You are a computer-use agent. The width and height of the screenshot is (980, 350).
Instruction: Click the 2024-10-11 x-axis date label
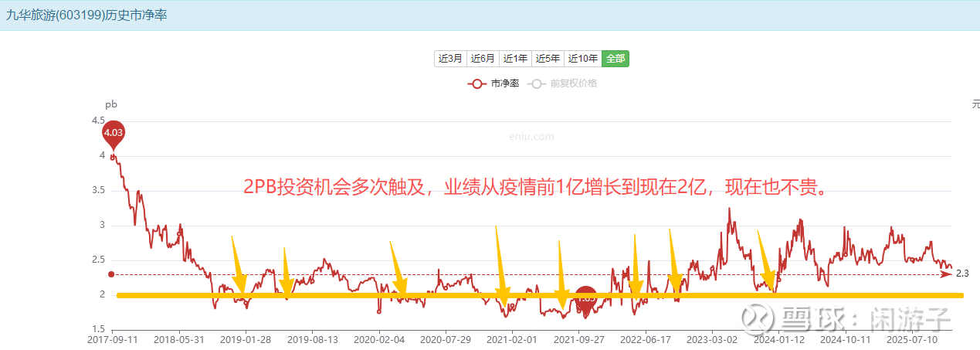point(845,338)
